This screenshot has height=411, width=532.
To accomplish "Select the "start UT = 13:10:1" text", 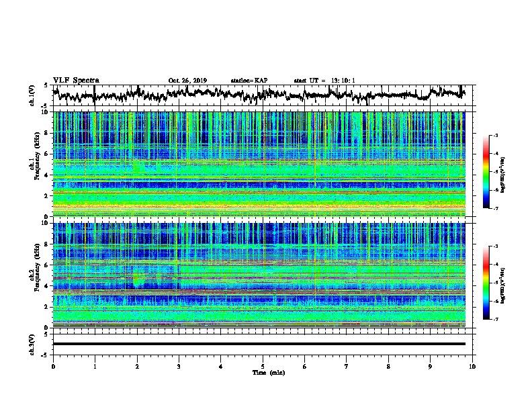I will click(324, 81).
